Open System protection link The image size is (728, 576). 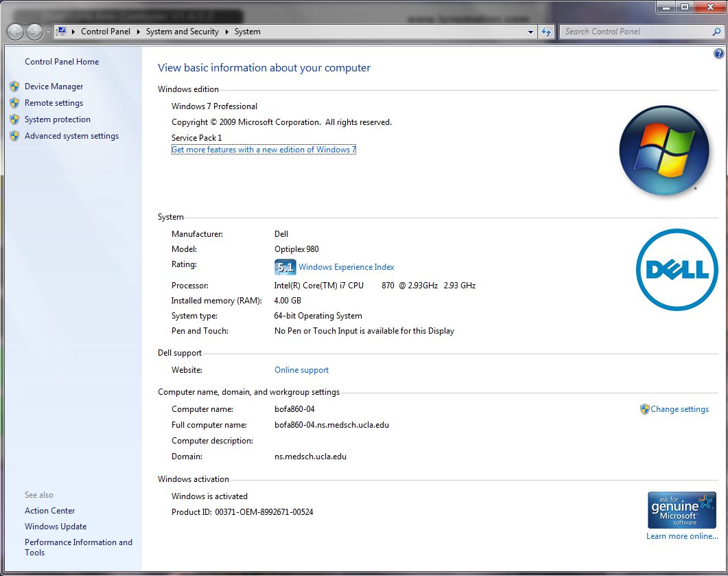pos(58,119)
